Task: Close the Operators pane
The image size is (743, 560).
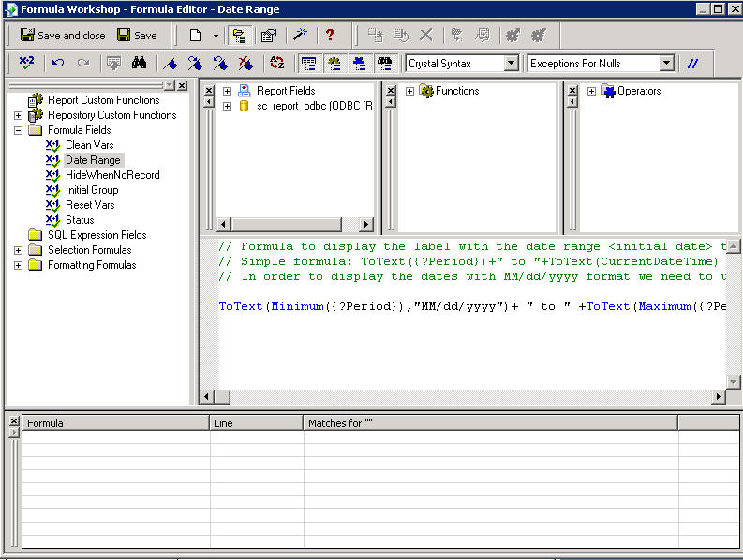Action: tap(572, 90)
